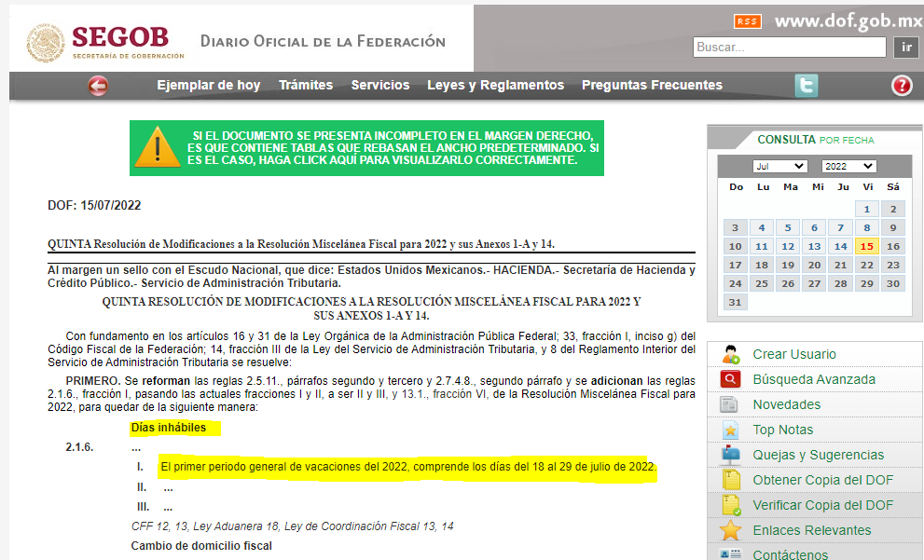The height and width of the screenshot is (560, 924).
Task: Click rule number 2.1.6. text
Action: click(x=79, y=447)
